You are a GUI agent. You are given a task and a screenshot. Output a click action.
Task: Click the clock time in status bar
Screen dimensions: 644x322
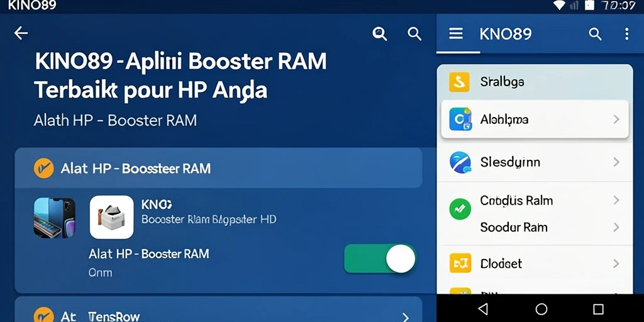[x=618, y=5]
